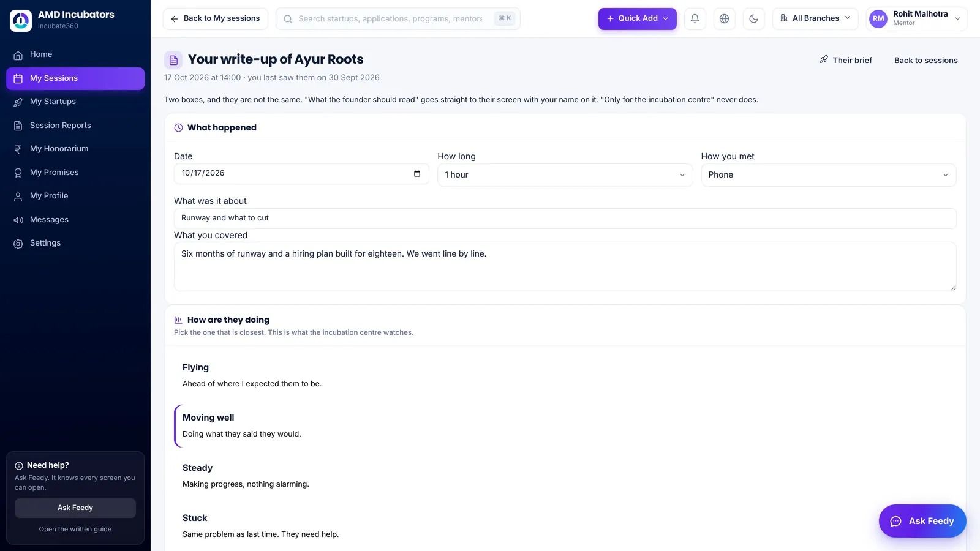The width and height of the screenshot is (980, 551).
Task: Select the Flying progress option
Action: coord(565,375)
